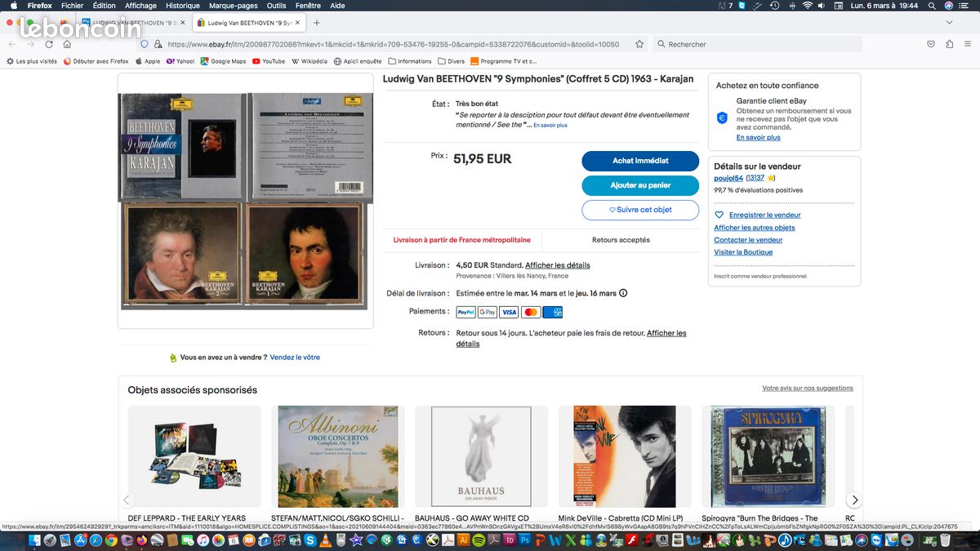Open Def Leppard The Early Years thumbnail
This screenshot has width=980, height=551.
pos(194,456)
